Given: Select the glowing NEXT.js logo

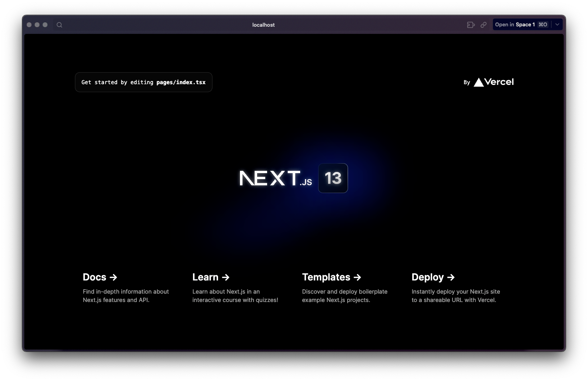Looking at the screenshot, I should click(274, 178).
